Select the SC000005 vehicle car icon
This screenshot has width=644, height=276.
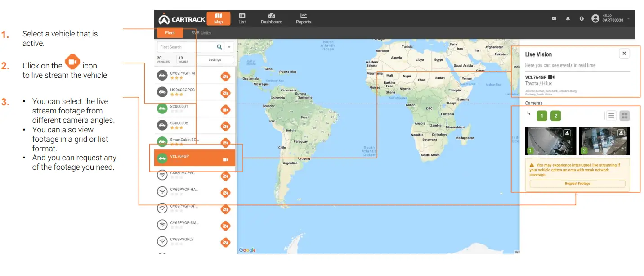(162, 125)
